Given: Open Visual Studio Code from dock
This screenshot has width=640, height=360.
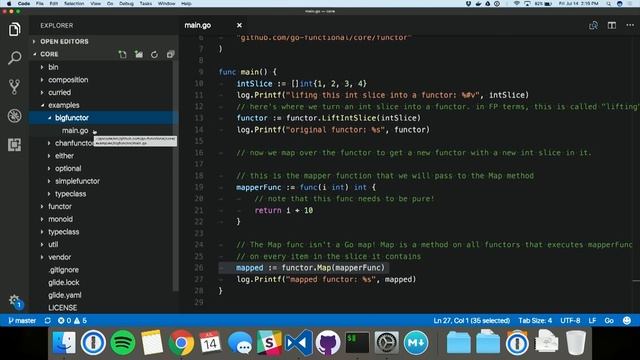Looking at the screenshot, I should 298,342.
